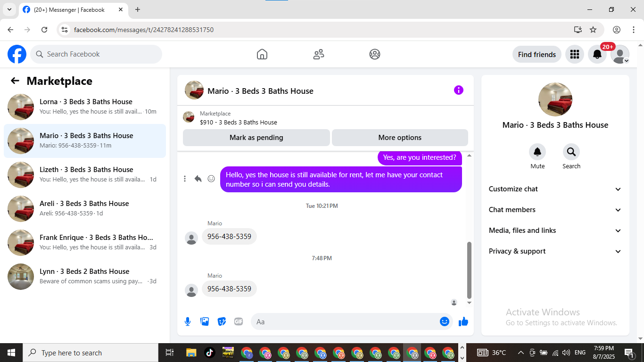Click Mark as pending button

256,138
